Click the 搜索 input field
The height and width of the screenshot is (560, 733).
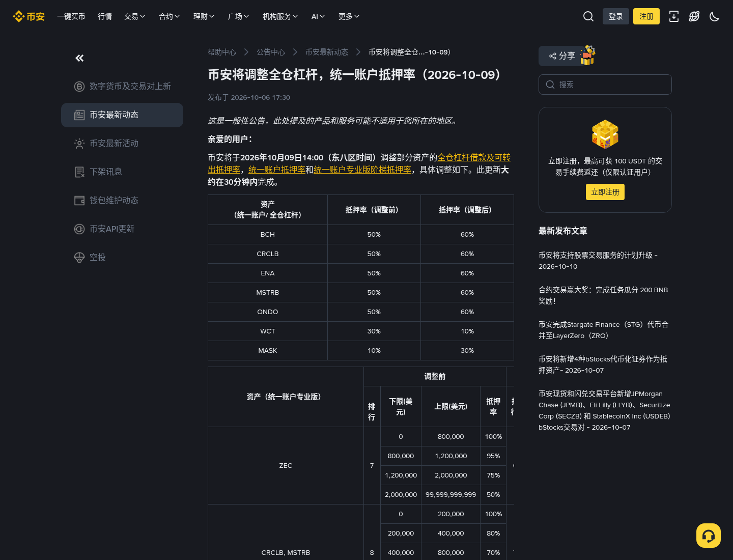pos(605,85)
